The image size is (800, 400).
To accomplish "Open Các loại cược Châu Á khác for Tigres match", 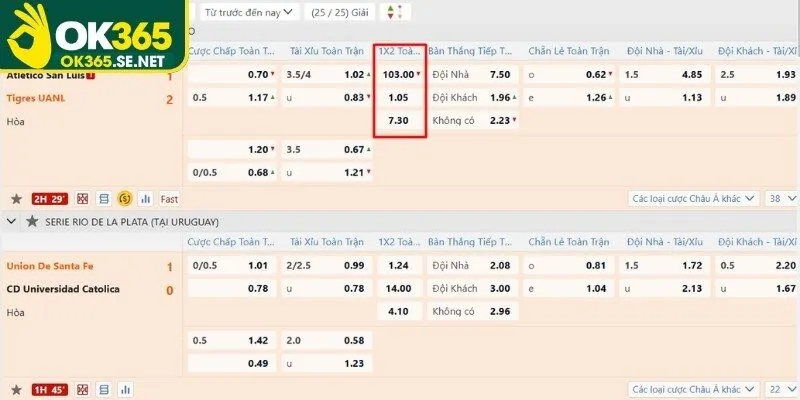I will 693,198.
